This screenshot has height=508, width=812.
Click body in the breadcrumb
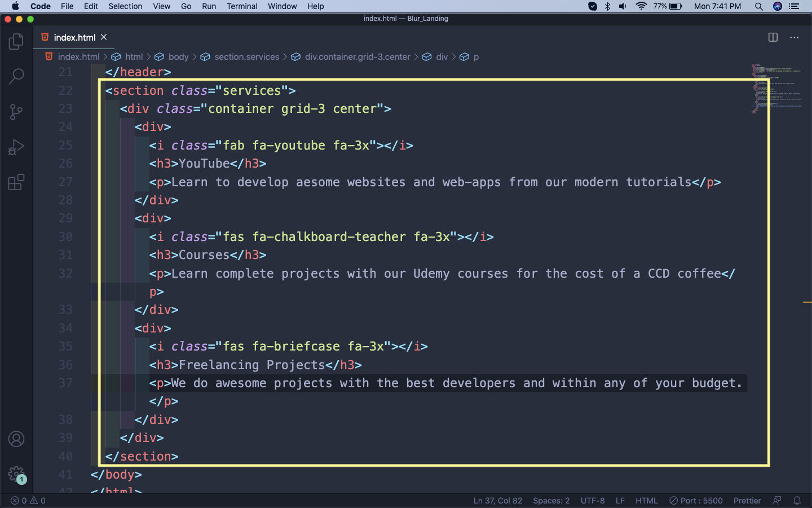(172, 57)
